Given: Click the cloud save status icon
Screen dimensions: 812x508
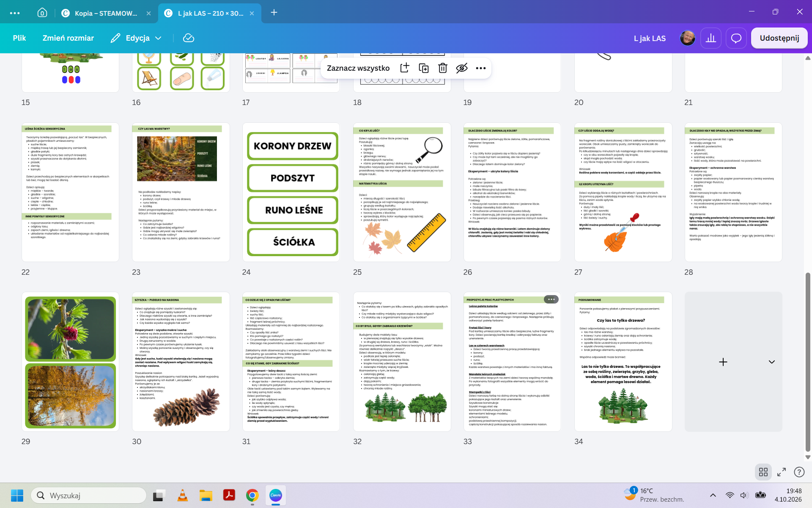Looking at the screenshot, I should coord(188,38).
